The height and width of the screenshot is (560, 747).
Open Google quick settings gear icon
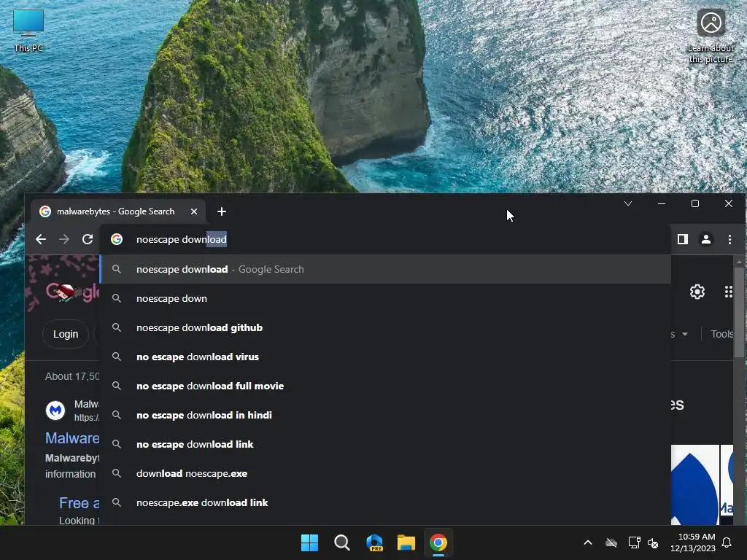[x=697, y=292]
